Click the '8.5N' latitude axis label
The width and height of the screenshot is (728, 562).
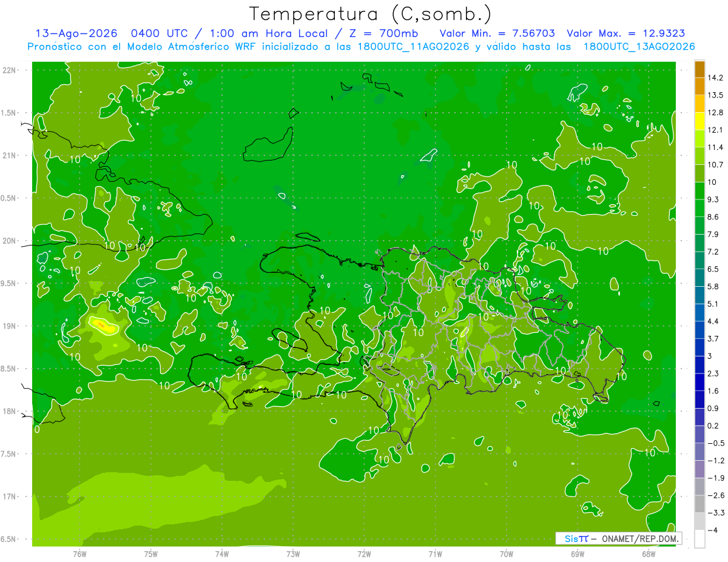pyautogui.click(x=9, y=369)
